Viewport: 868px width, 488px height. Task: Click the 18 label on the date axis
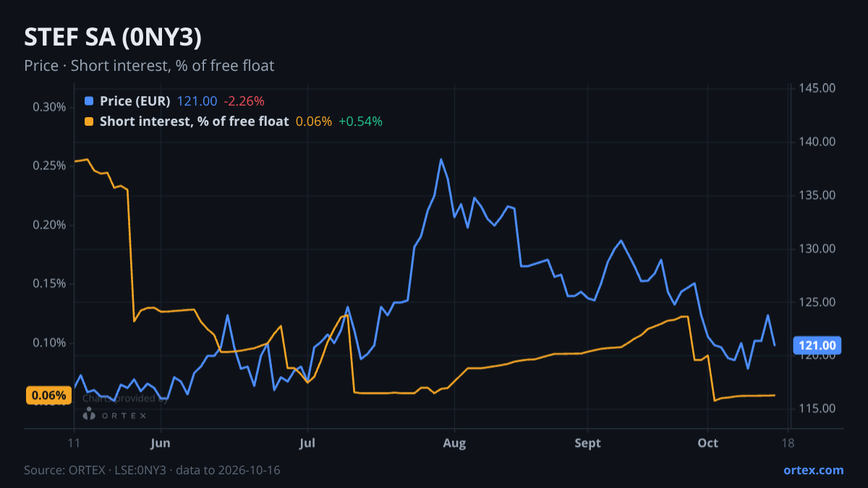click(788, 443)
